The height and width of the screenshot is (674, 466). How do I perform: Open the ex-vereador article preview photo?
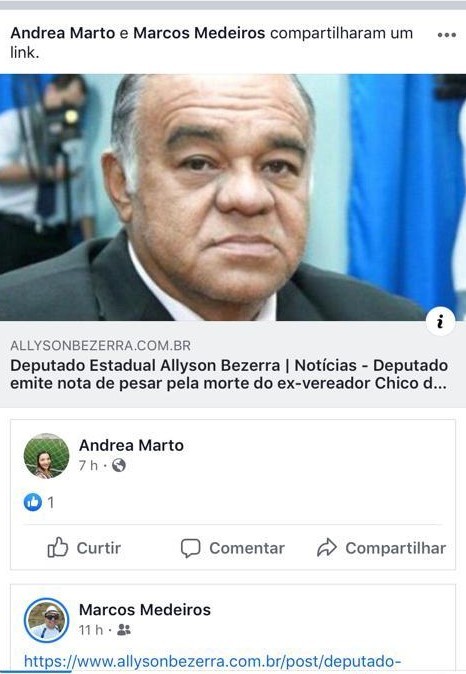click(x=233, y=197)
